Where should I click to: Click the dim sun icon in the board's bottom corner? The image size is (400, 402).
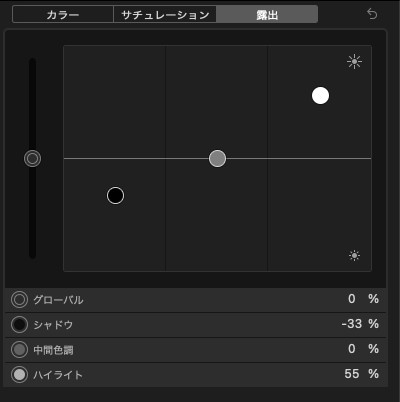pyautogui.click(x=354, y=256)
